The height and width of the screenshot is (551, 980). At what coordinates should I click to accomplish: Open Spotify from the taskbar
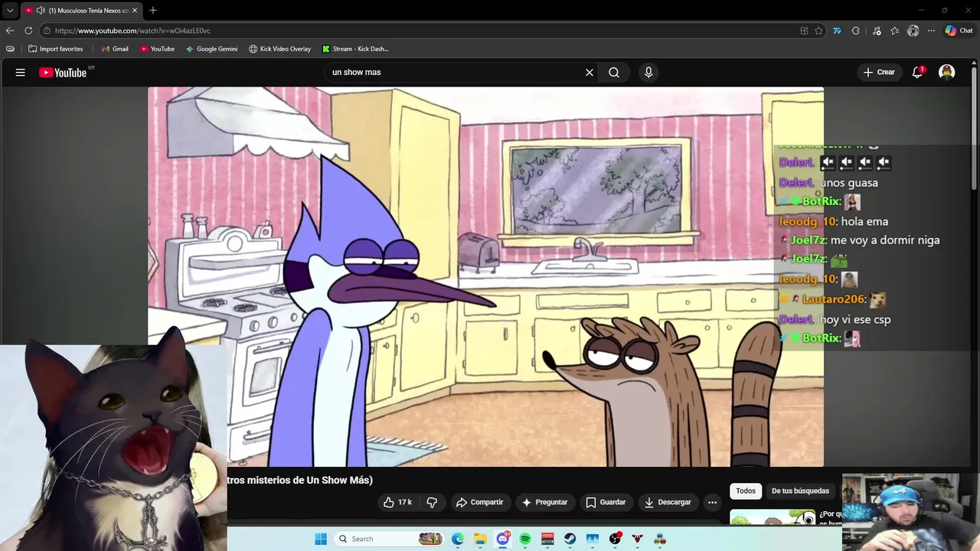click(525, 539)
